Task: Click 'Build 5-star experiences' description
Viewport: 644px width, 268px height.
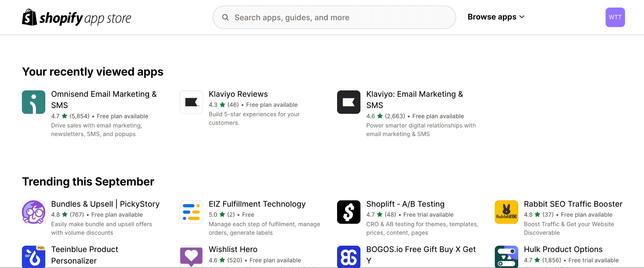Action: click(254, 118)
